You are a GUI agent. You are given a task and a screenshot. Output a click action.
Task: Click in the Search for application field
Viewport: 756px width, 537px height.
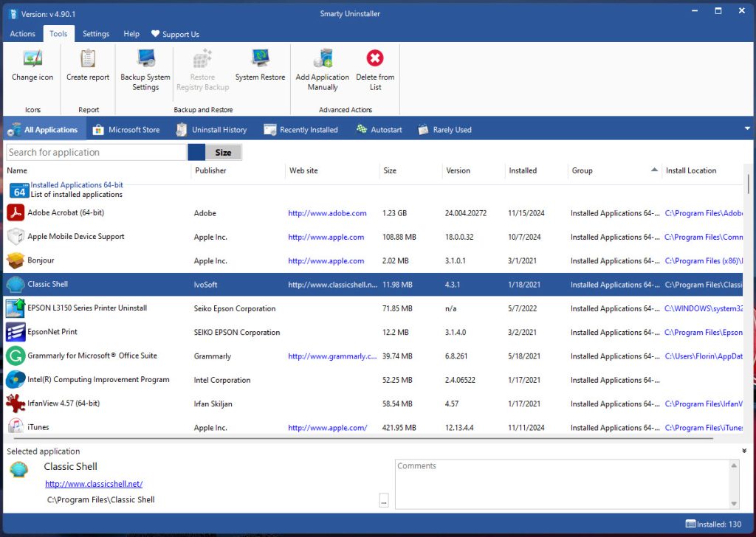point(96,152)
